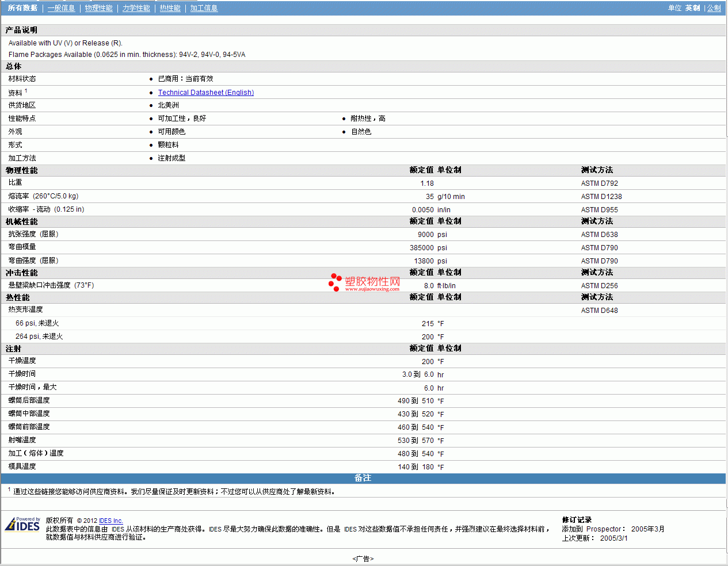Click the 备注 blue header bar
The width and height of the screenshot is (728, 566).
pos(363,479)
